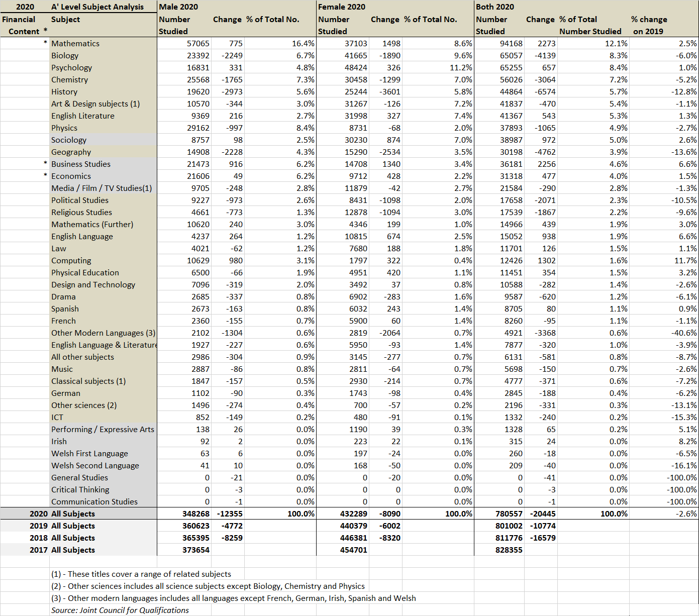This screenshot has width=699, height=616.
Task: Select the 2017 All Subjects male value 373654
Action: pos(196,550)
